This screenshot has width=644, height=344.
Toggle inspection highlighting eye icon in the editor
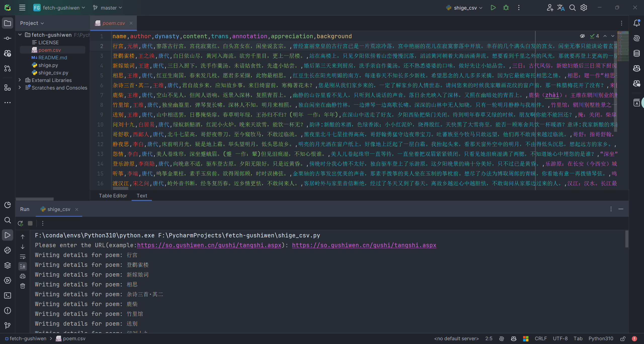click(x=582, y=36)
